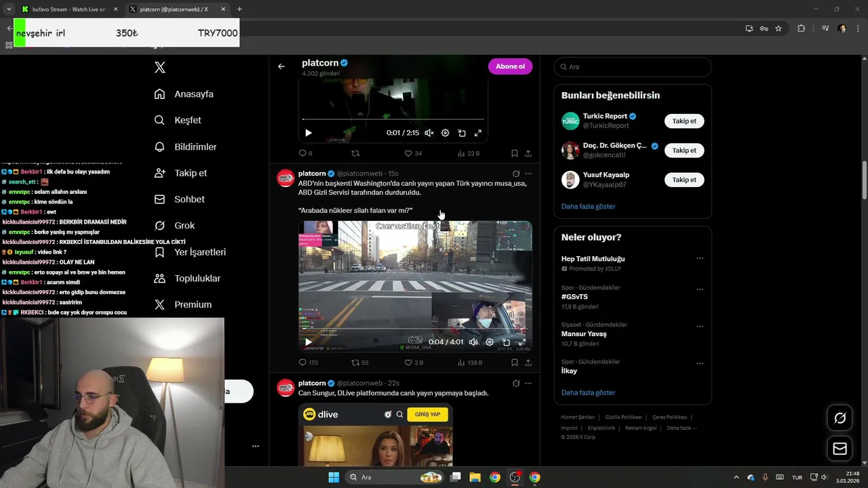Switch to bufavo Stream browser tab
868x488 pixels.
[68, 9]
